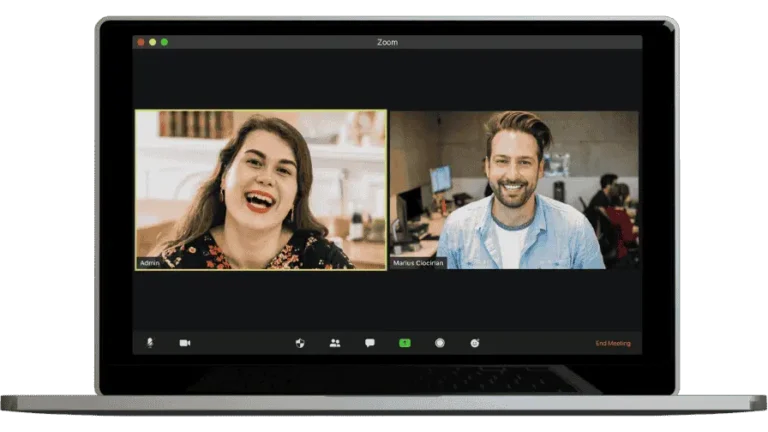
Task: Click the Zoom title in title bar
Action: coord(387,42)
